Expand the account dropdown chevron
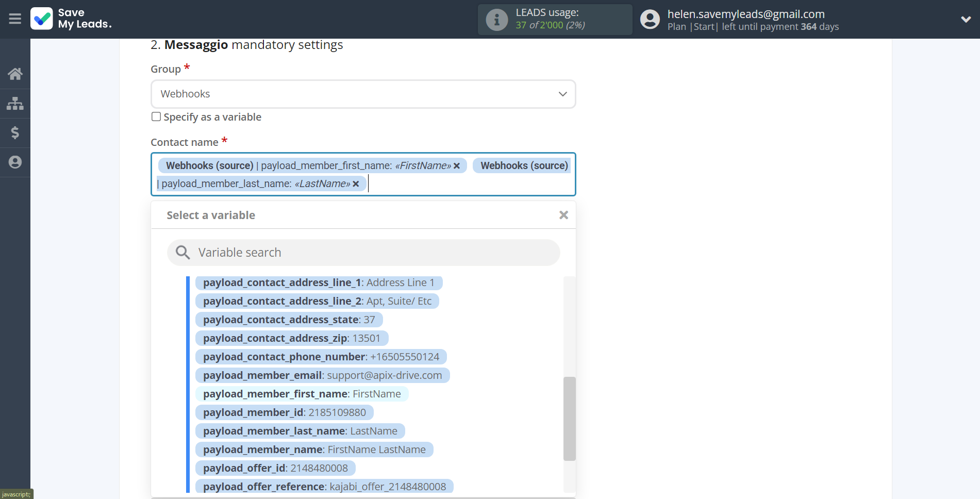This screenshot has width=980, height=499. 966,20
